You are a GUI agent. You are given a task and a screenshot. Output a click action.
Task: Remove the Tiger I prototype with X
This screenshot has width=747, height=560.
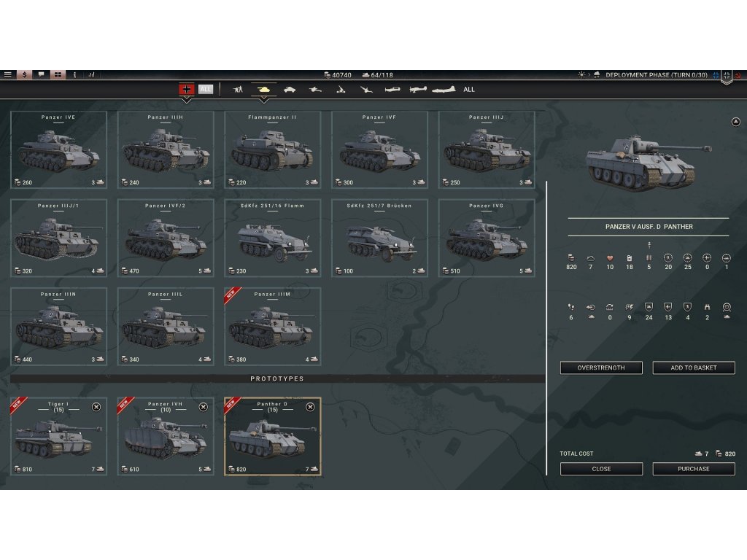(x=96, y=407)
